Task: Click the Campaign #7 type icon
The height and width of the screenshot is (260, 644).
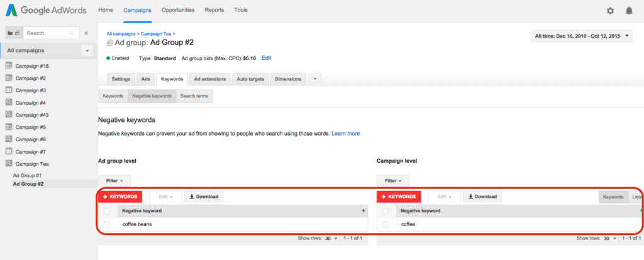Action: (9, 152)
